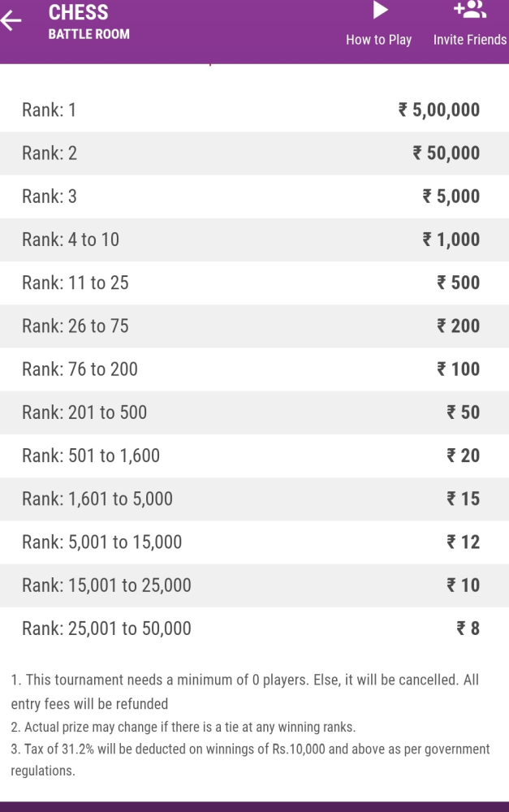Viewport: 509px width, 812px height.
Task: Click the tax deduction note text
Action: pos(250,759)
